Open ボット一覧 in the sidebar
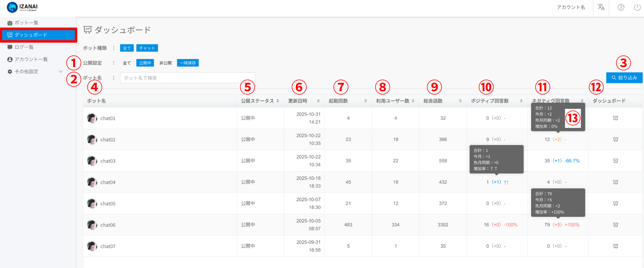644x268 pixels. click(26, 23)
